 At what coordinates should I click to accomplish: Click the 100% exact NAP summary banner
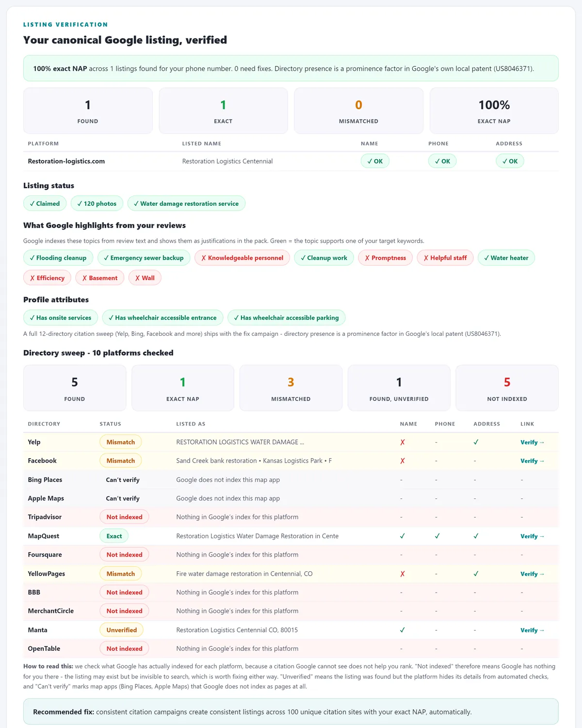click(x=291, y=68)
